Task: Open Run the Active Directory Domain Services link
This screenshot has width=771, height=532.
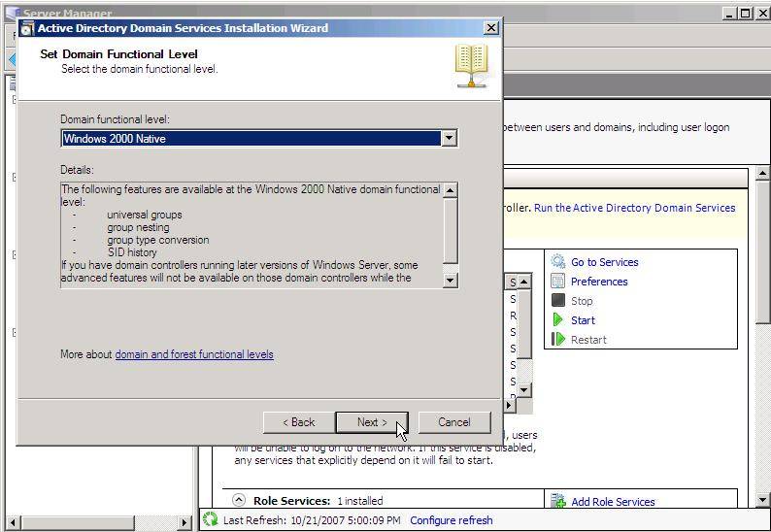Action: [634, 208]
